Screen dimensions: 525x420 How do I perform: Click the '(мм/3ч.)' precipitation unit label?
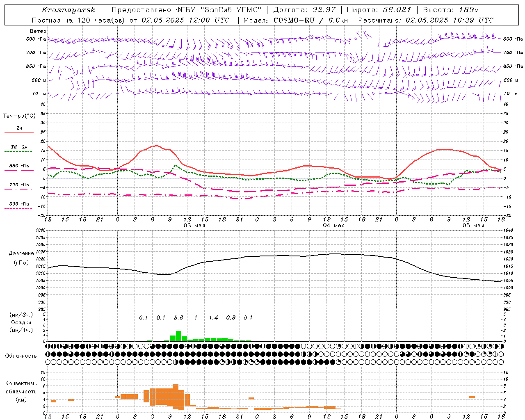tap(21, 315)
